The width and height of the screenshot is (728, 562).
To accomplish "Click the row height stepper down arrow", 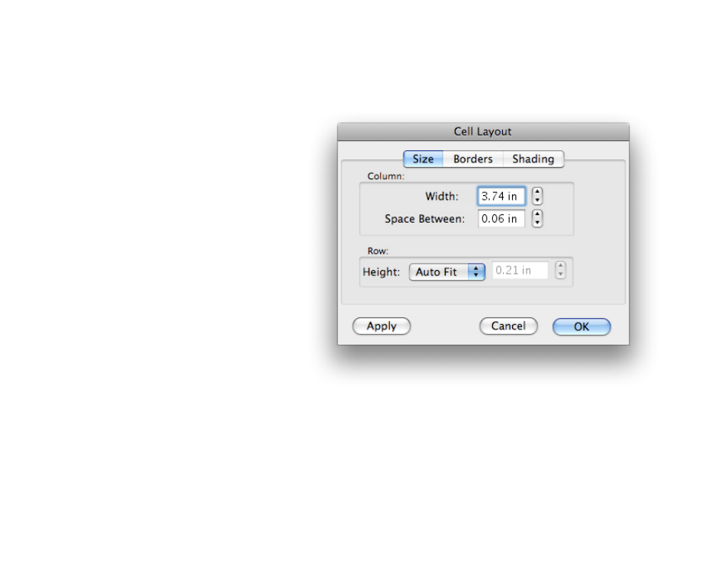I will (560, 275).
